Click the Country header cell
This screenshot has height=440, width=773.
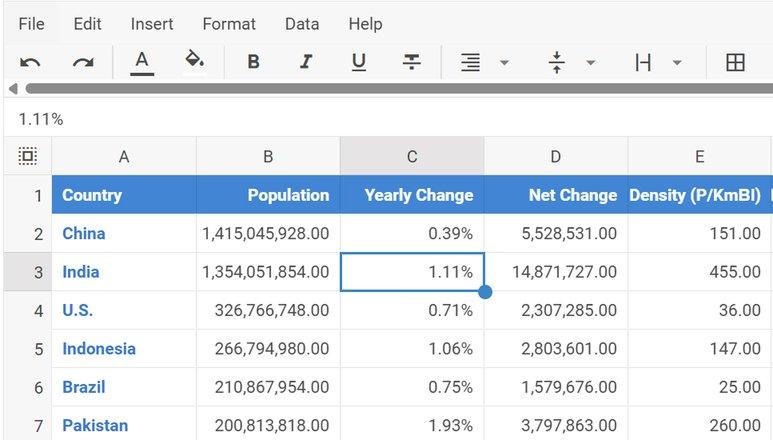point(124,195)
